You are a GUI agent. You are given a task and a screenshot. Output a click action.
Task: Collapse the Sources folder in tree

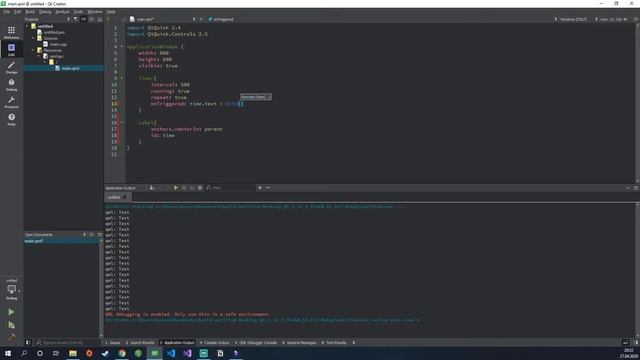tap(33, 38)
